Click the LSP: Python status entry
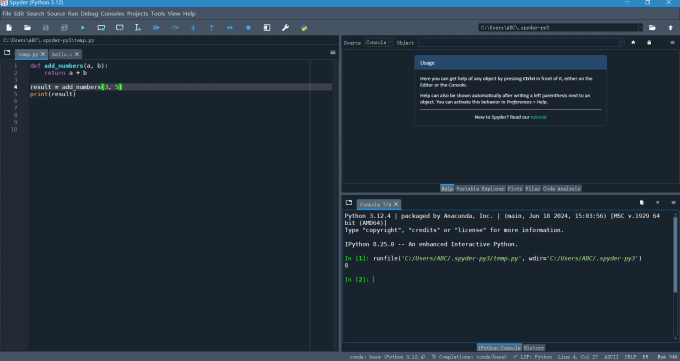This screenshot has height=361, width=680. tap(532, 357)
